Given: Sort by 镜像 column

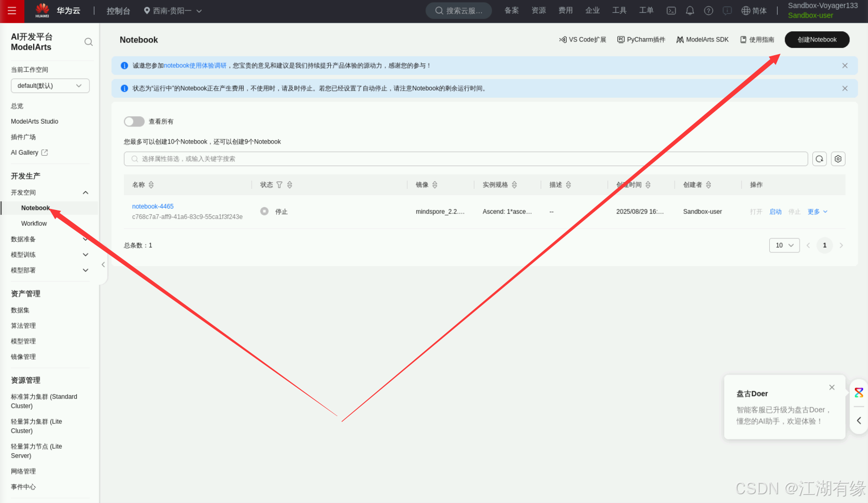Looking at the screenshot, I should click(x=435, y=185).
